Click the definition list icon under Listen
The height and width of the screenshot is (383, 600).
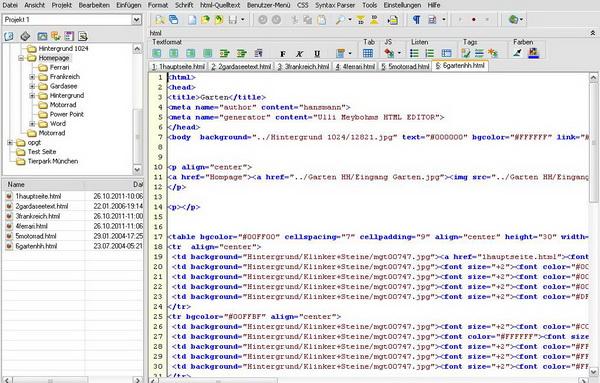click(x=446, y=53)
